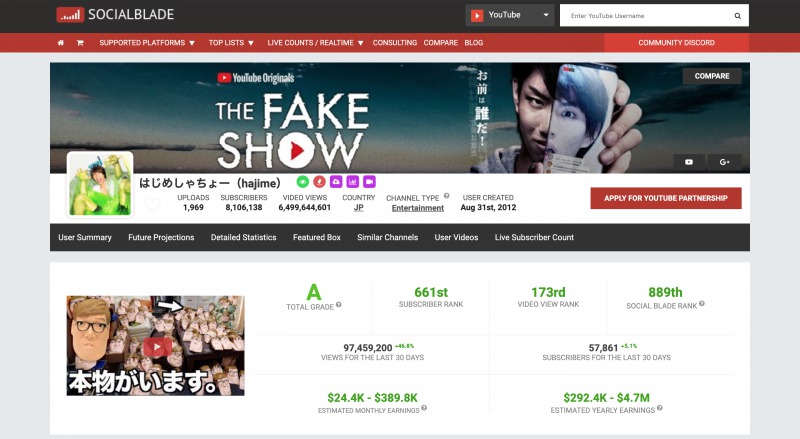Viewport: 800px width, 439px height.
Task: Open the Consulting menu item
Action: (x=395, y=43)
